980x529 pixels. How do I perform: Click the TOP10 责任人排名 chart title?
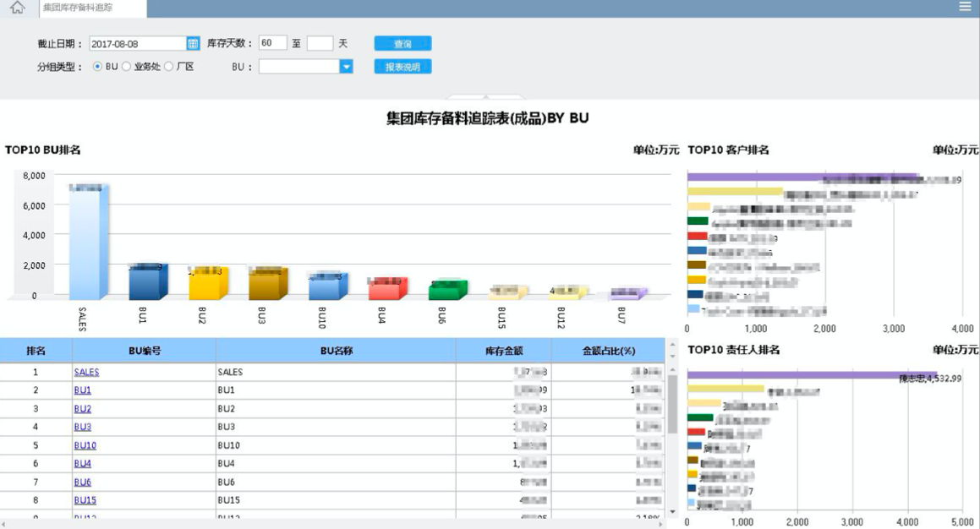[734, 350]
